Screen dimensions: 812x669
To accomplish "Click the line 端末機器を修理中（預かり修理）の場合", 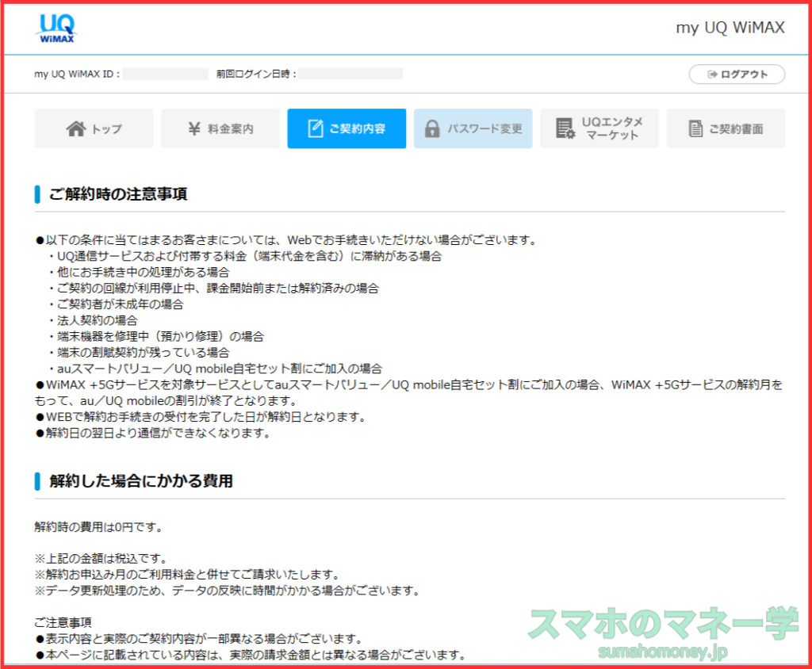I will [156, 337].
